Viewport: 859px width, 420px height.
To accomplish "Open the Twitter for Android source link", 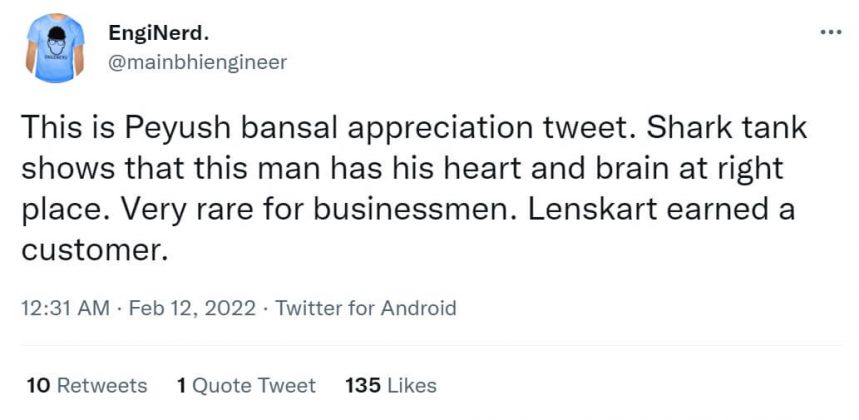I will click(365, 308).
